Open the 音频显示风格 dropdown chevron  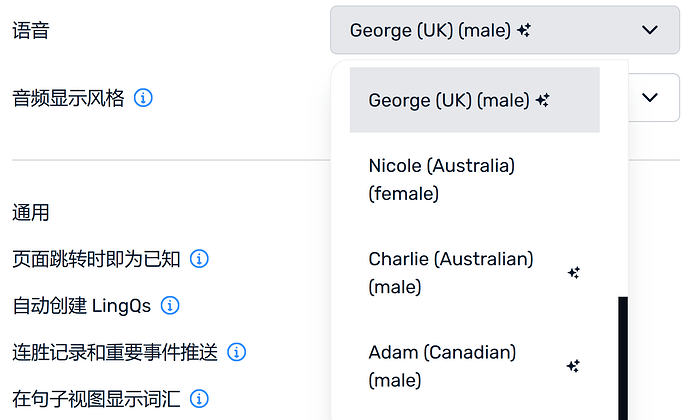(x=651, y=97)
